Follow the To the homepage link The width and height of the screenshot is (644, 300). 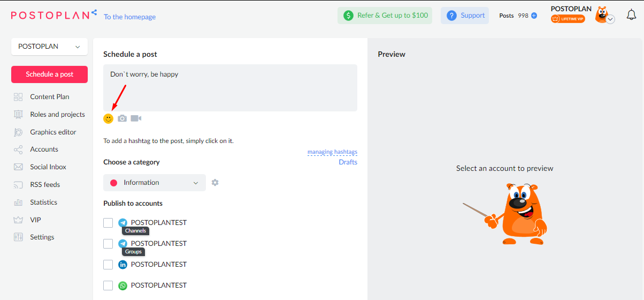tap(130, 17)
